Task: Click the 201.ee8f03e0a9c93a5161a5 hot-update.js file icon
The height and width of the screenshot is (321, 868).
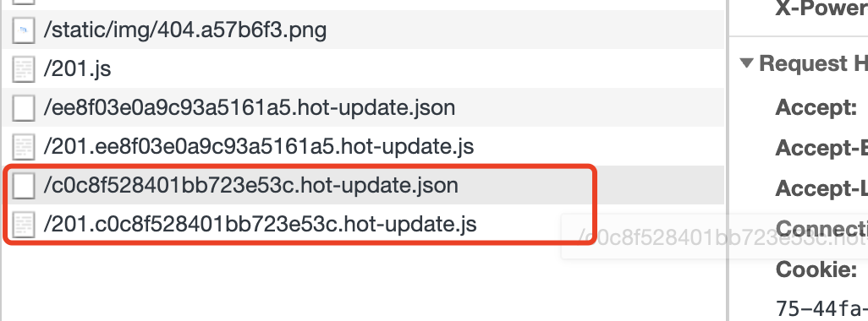Action: pos(24,146)
